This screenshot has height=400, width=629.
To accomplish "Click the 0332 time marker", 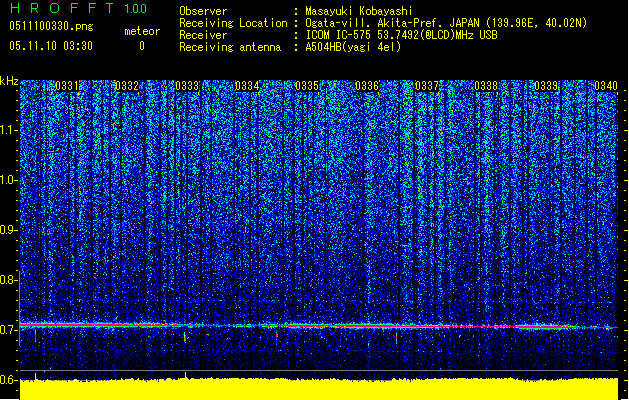I will [x=127, y=86].
